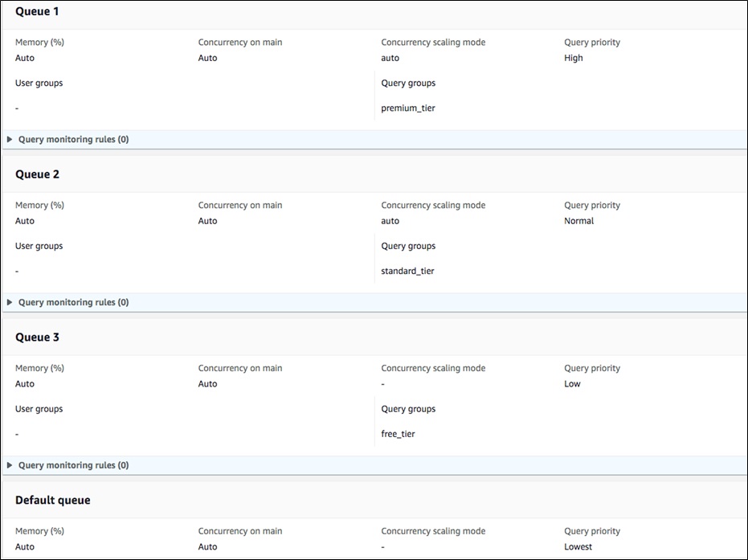The height and width of the screenshot is (560, 748).
Task: Click Queue 3's Memory (%) Auto value
Action: click(25, 384)
